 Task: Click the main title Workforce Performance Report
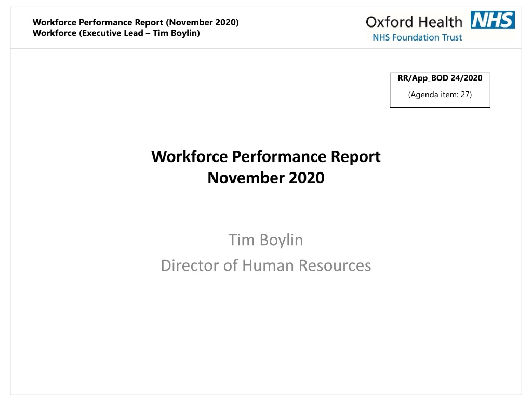tap(265, 157)
